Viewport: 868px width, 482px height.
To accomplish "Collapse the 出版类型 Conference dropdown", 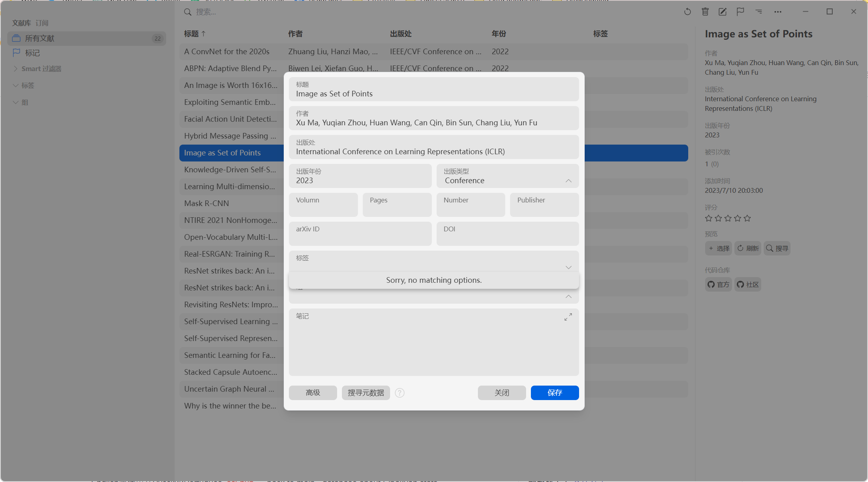I will 568,181.
